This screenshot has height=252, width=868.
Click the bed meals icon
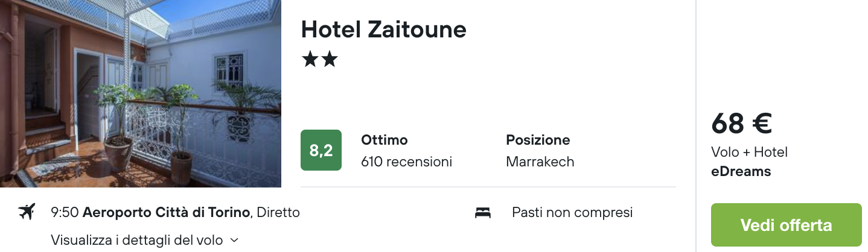[x=483, y=212]
